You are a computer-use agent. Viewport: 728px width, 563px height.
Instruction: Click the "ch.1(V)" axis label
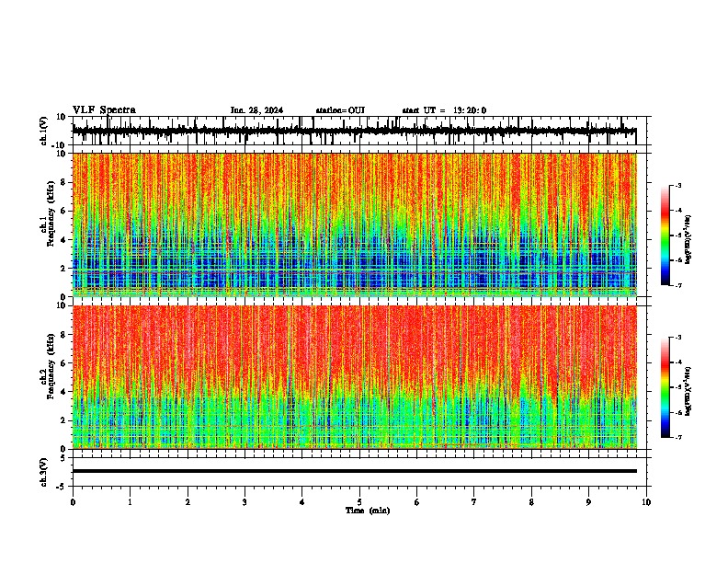[44, 131]
